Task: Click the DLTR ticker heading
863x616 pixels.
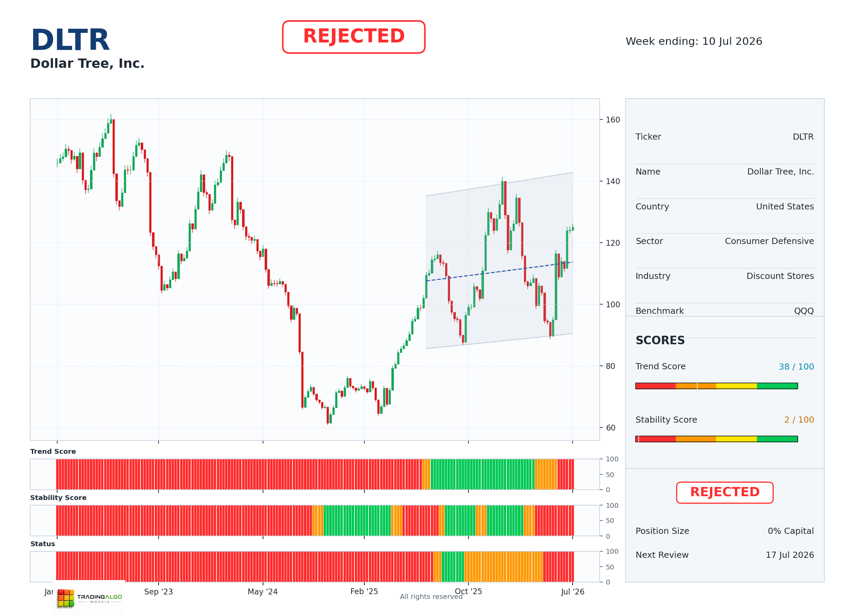Action: pos(71,40)
